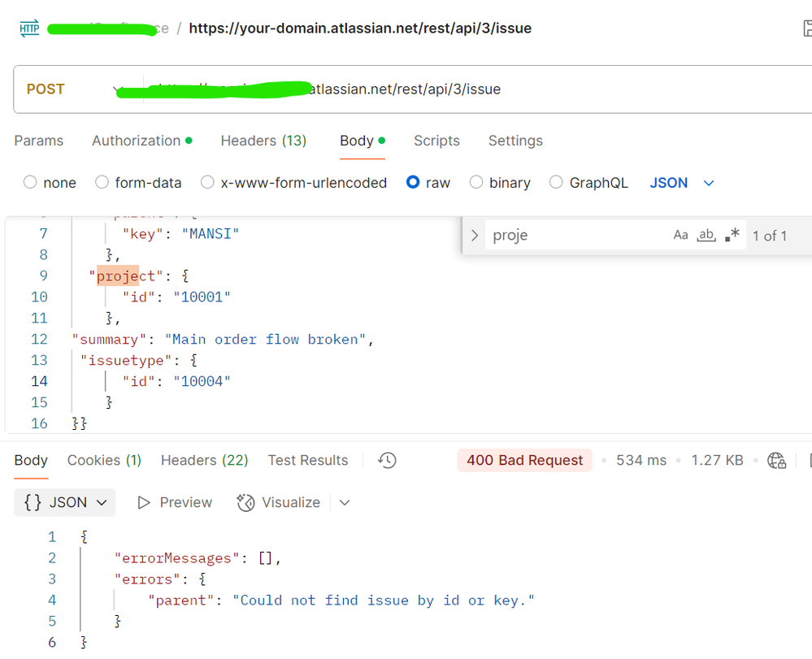This screenshot has width=812, height=659.
Task: Select the none body type
Action: (x=30, y=182)
